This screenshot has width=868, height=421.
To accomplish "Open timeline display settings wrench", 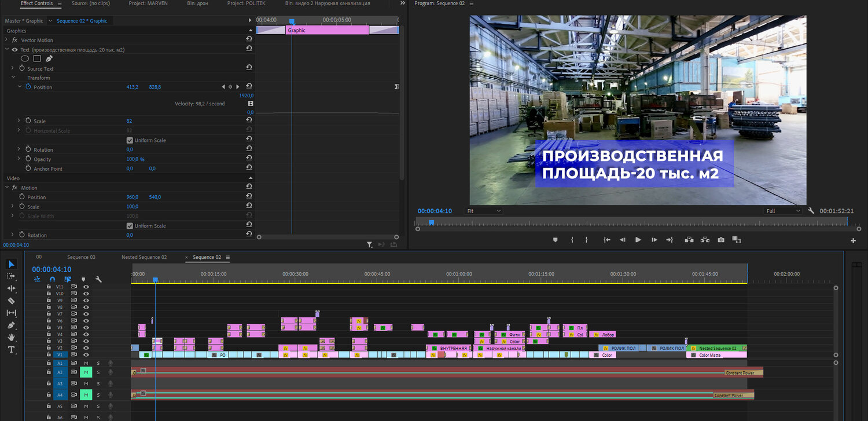I will 98,279.
